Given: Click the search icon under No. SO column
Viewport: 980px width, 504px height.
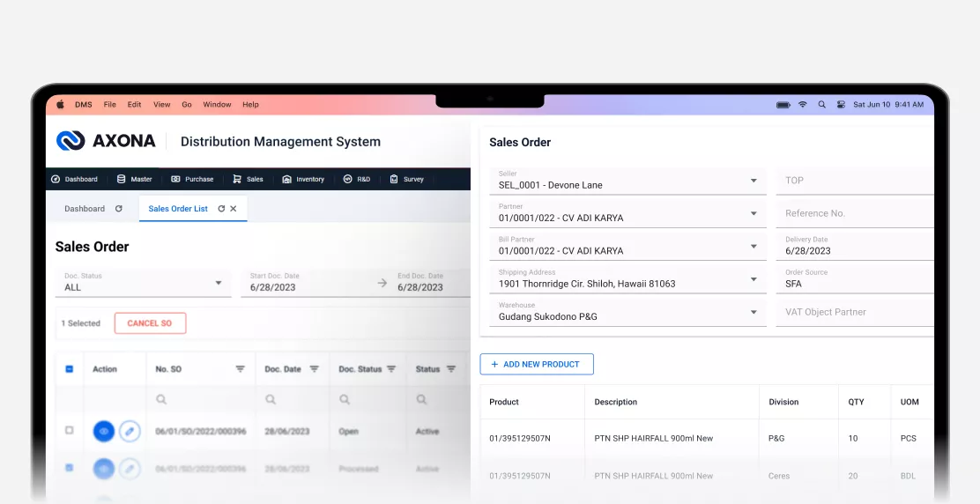Looking at the screenshot, I should [161, 399].
